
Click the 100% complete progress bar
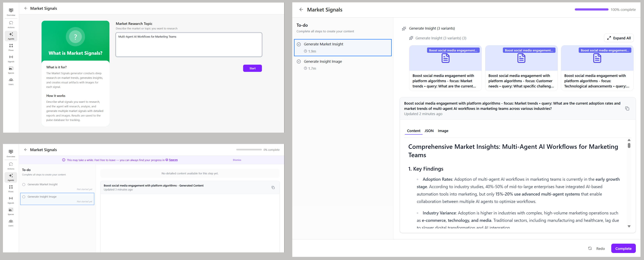click(592, 10)
